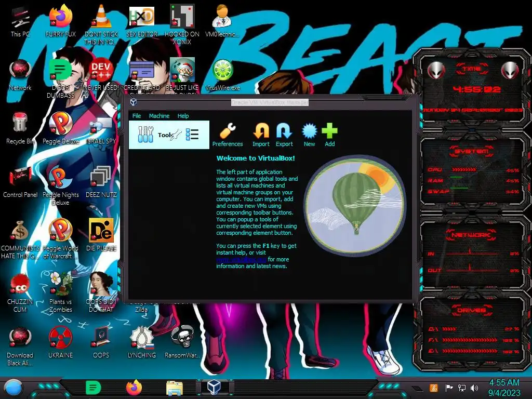Image resolution: width=532 pixels, height=399 pixels.
Task: Select the VirusWire.exe desktop icon
Action: 222,75
